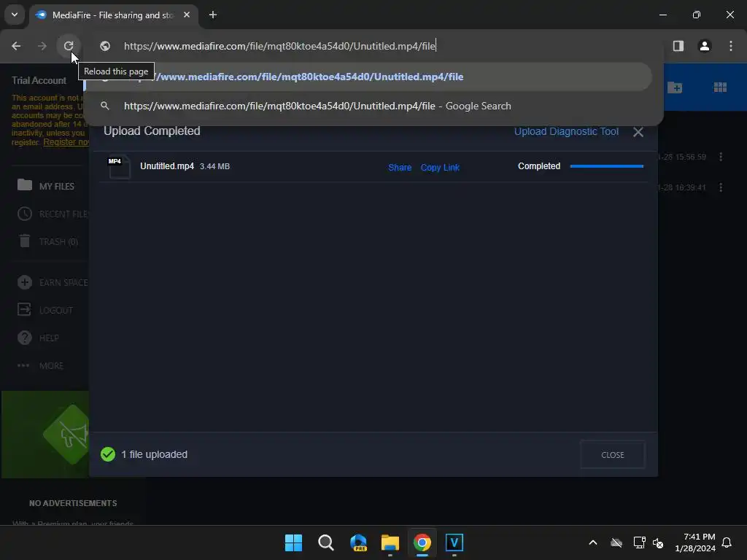
Task: Click the cloud sync tray icon
Action: [616, 542]
